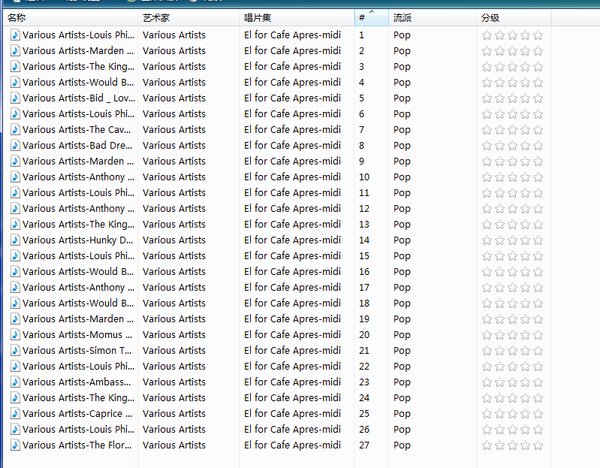Click the track number 22 cell

point(364,366)
